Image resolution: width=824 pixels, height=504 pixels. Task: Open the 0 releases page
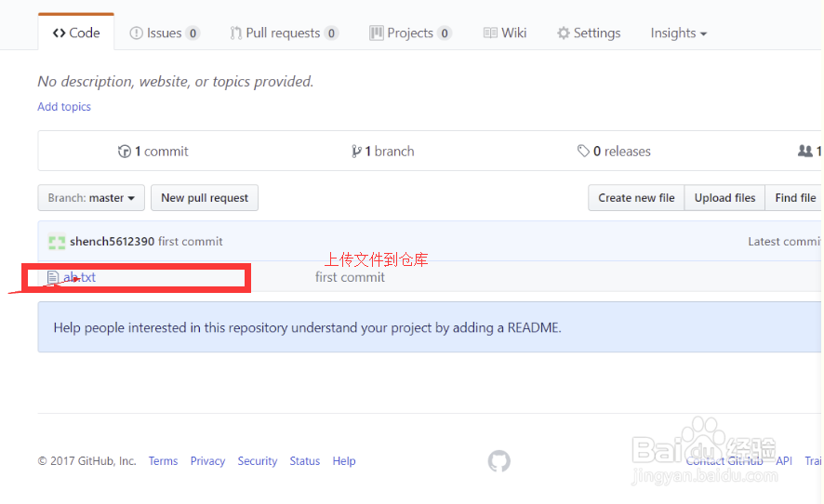click(614, 152)
